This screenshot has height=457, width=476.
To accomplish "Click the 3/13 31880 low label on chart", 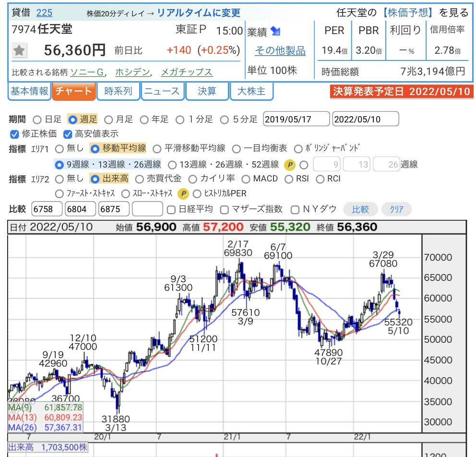I will (x=116, y=423).
